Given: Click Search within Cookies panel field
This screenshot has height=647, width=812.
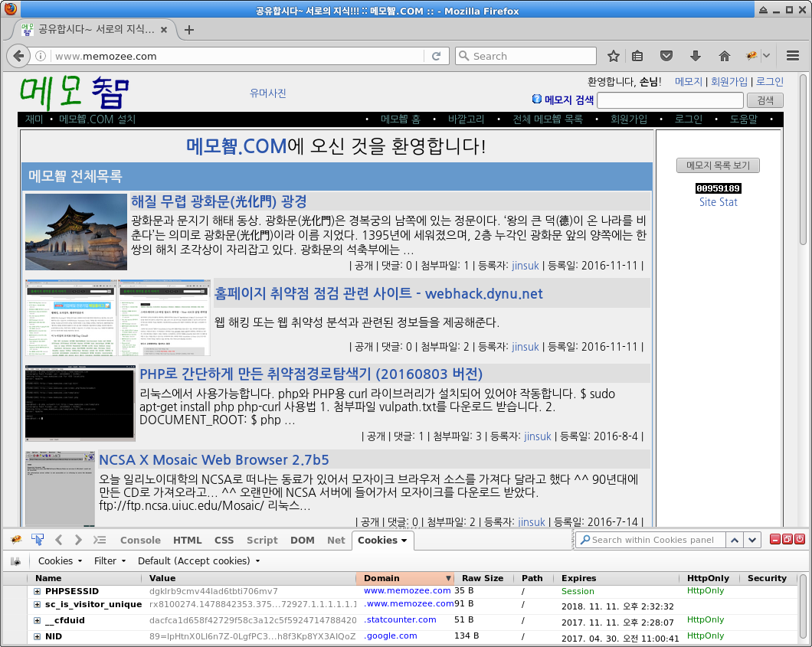Looking at the screenshot, I should coord(651,540).
